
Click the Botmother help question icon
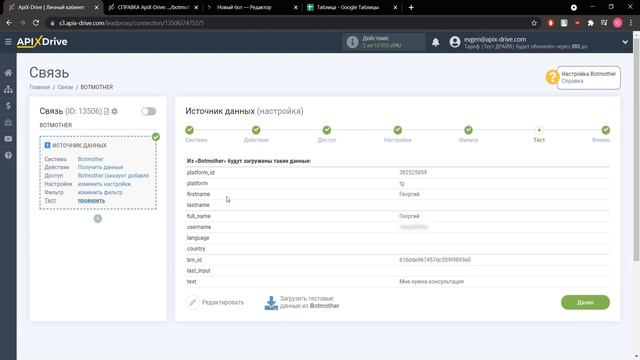click(552, 77)
